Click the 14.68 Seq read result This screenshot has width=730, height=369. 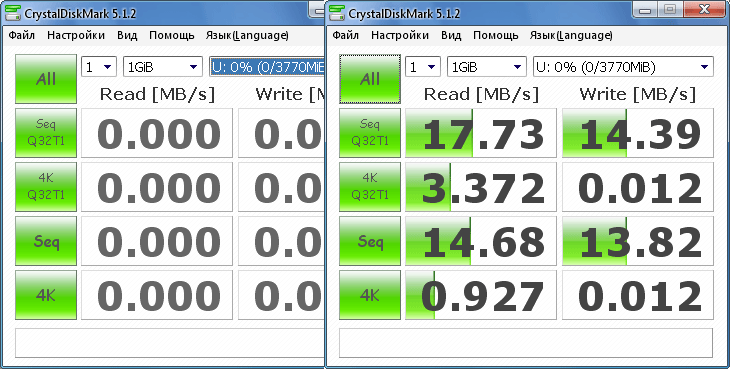tap(481, 241)
